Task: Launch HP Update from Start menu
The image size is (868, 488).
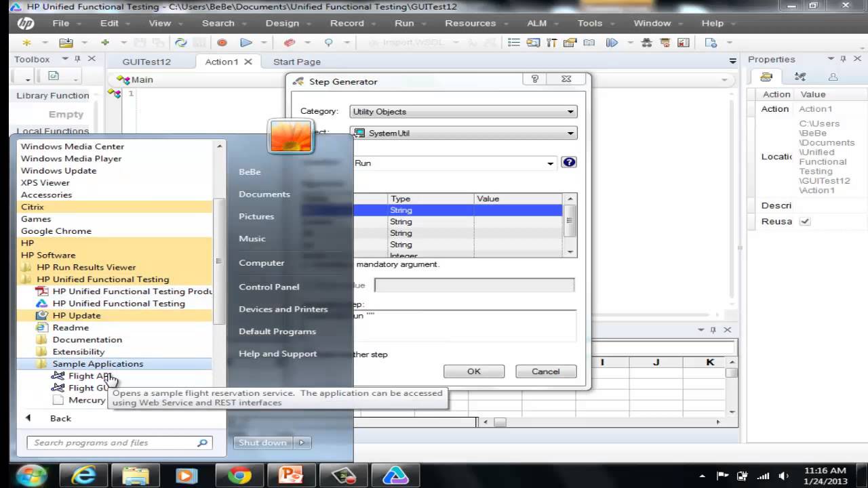Action: (x=76, y=315)
